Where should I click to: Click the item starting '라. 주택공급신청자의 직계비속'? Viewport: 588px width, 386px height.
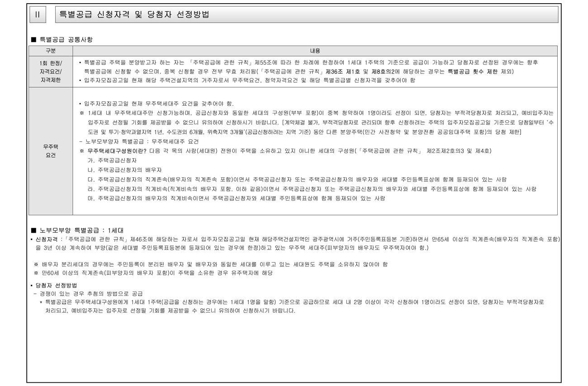[312, 189]
